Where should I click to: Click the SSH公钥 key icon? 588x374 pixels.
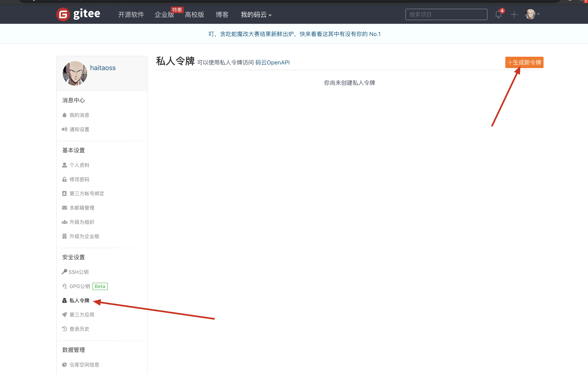[x=64, y=272]
